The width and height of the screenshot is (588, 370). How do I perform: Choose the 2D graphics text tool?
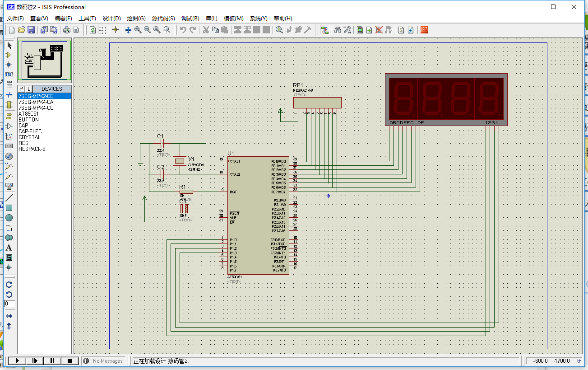click(9, 248)
